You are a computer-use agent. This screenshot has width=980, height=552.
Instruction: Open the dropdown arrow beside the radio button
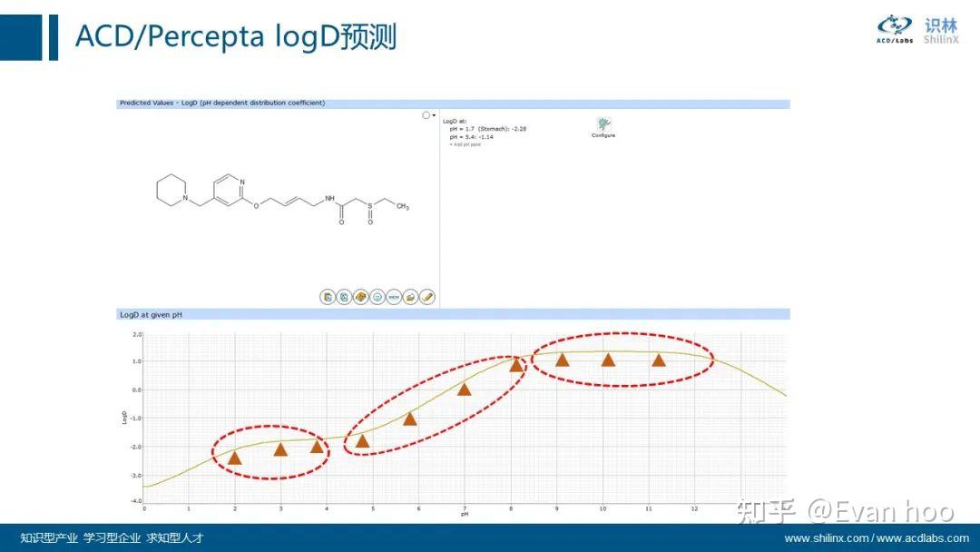click(434, 115)
